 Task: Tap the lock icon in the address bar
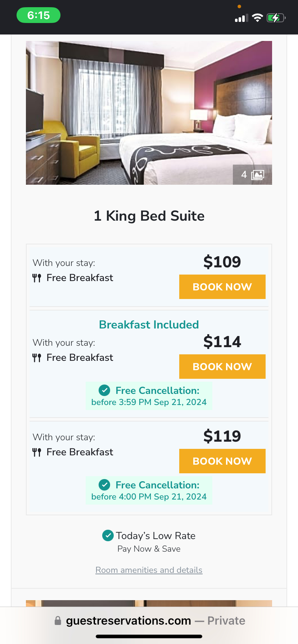[x=58, y=621]
